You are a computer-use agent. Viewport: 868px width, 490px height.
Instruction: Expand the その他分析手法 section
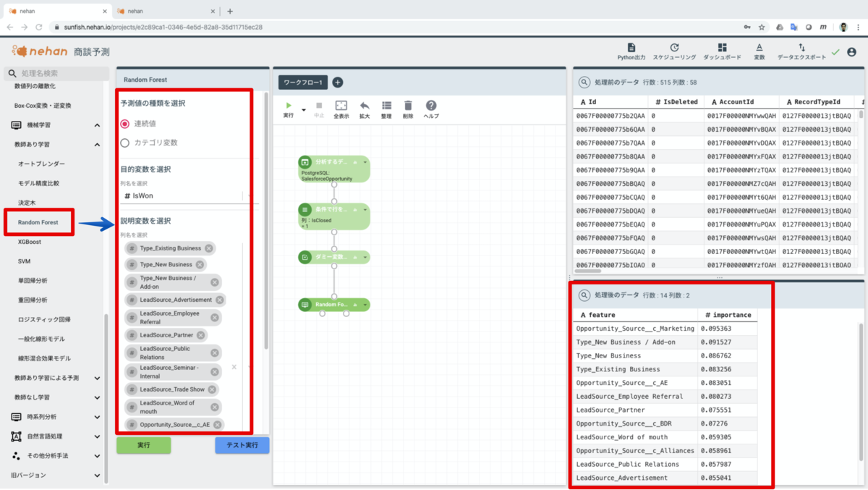point(97,456)
